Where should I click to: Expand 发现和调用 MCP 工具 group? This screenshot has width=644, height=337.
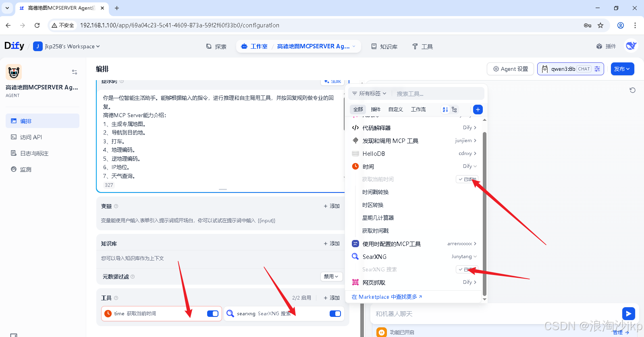pyautogui.click(x=414, y=141)
